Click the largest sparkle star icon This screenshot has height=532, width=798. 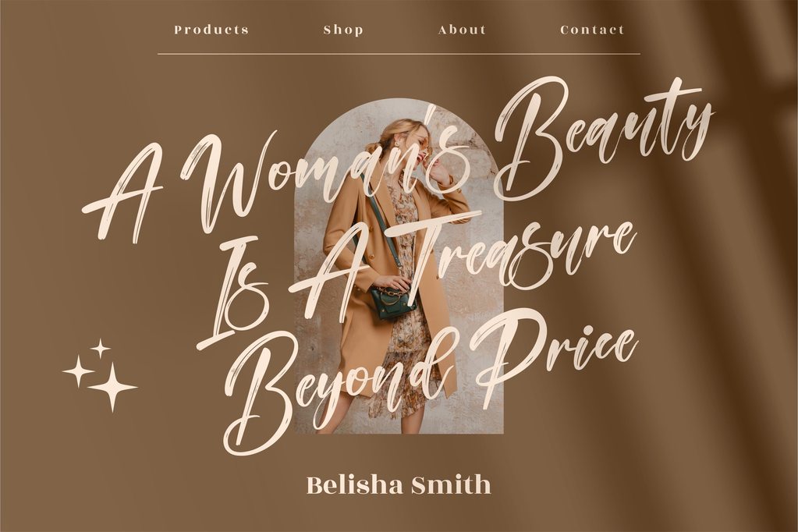[x=112, y=388]
